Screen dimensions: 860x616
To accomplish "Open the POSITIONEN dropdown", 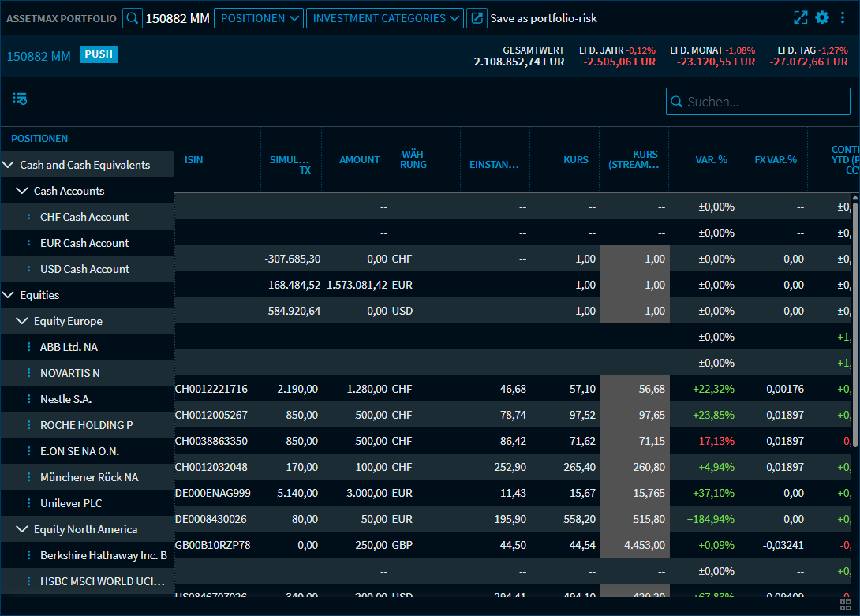I will pyautogui.click(x=258, y=17).
